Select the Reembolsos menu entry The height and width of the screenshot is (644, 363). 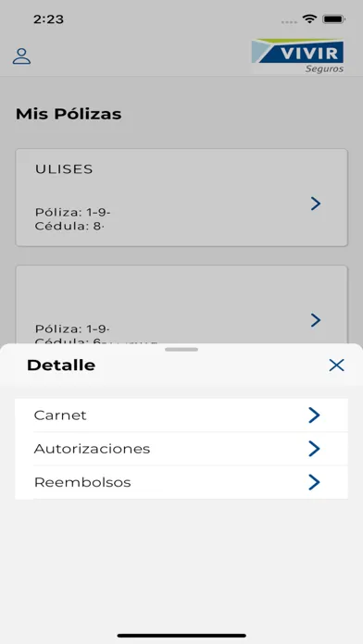181,482
